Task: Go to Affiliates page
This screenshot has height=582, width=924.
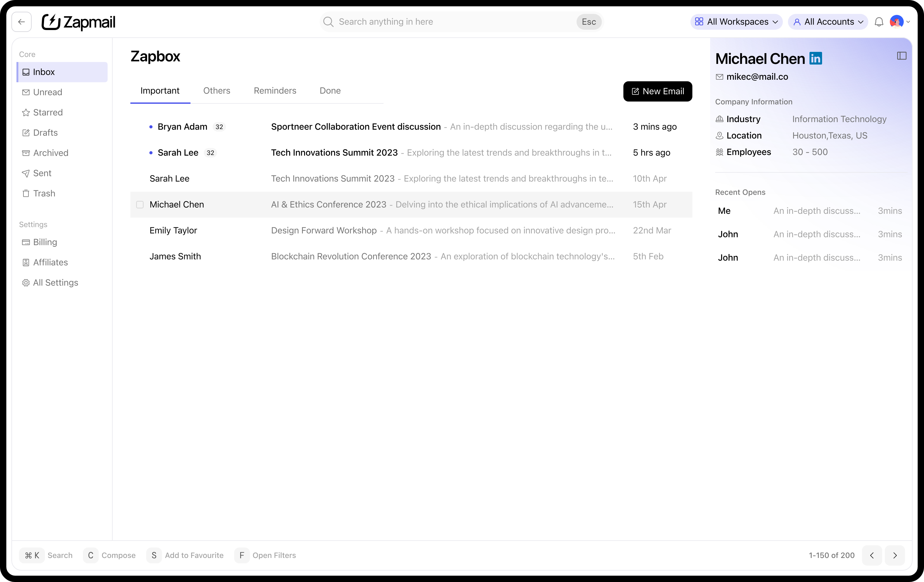Action: pos(62,263)
